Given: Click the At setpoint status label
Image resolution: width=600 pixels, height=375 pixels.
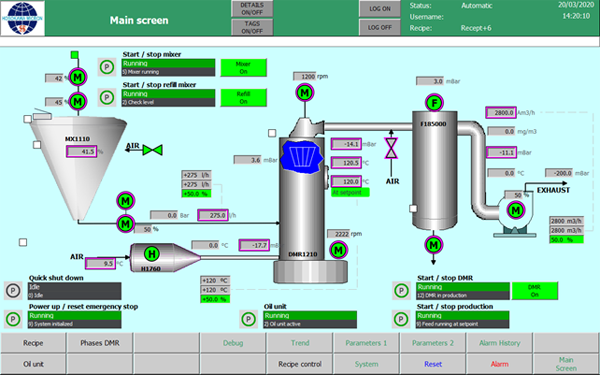Looking at the screenshot, I should pyautogui.click(x=350, y=192).
